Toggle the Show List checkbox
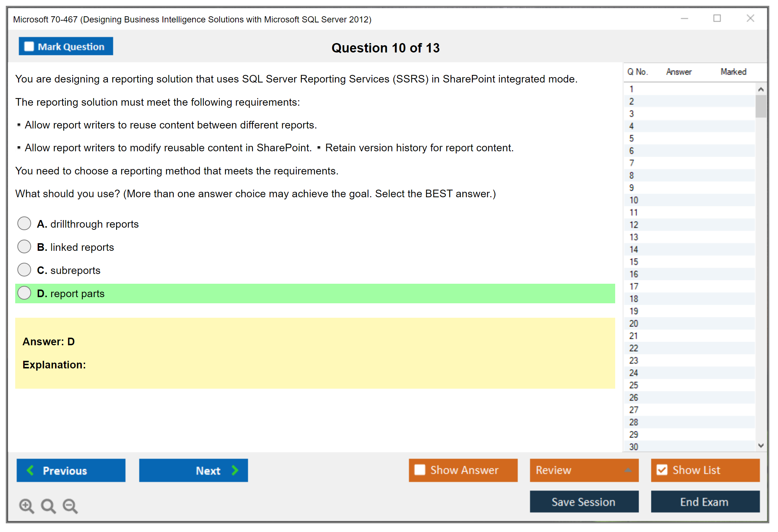Viewport: 778px width, 532px height. coord(662,470)
